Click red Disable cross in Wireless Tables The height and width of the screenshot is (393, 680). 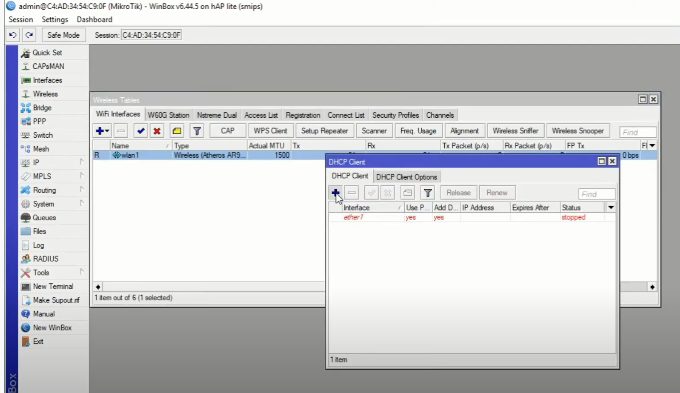[x=157, y=131]
